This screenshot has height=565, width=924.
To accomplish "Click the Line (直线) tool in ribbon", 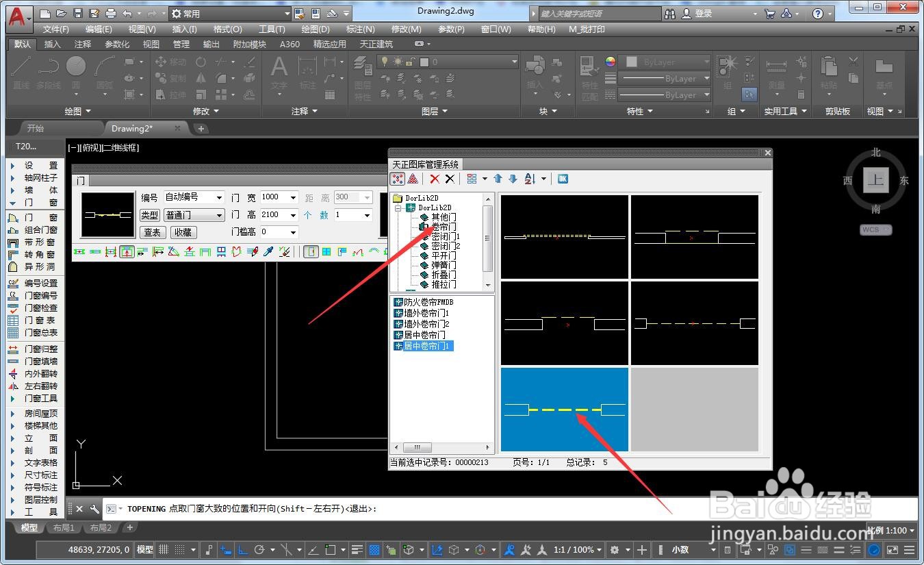I will click(x=21, y=72).
